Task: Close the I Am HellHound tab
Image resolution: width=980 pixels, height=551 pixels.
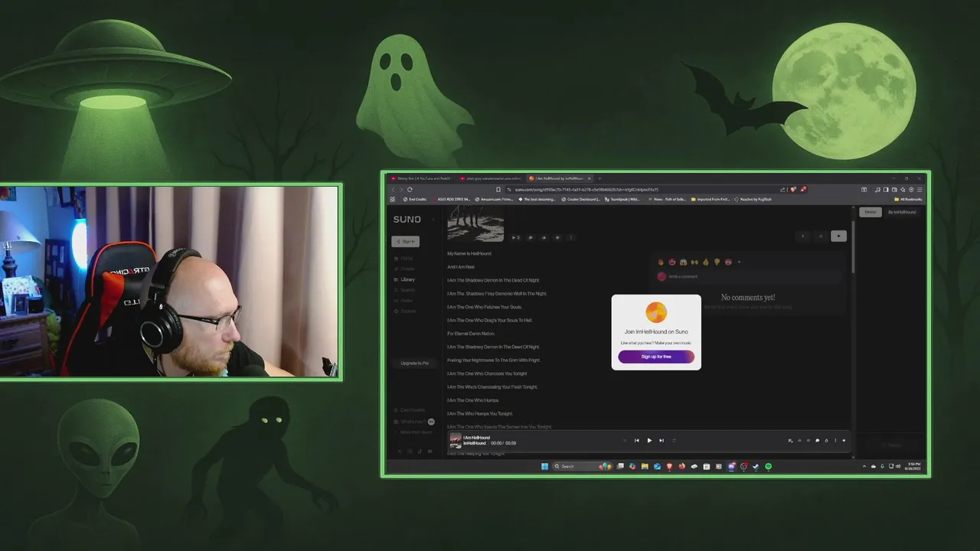Action: [x=590, y=178]
